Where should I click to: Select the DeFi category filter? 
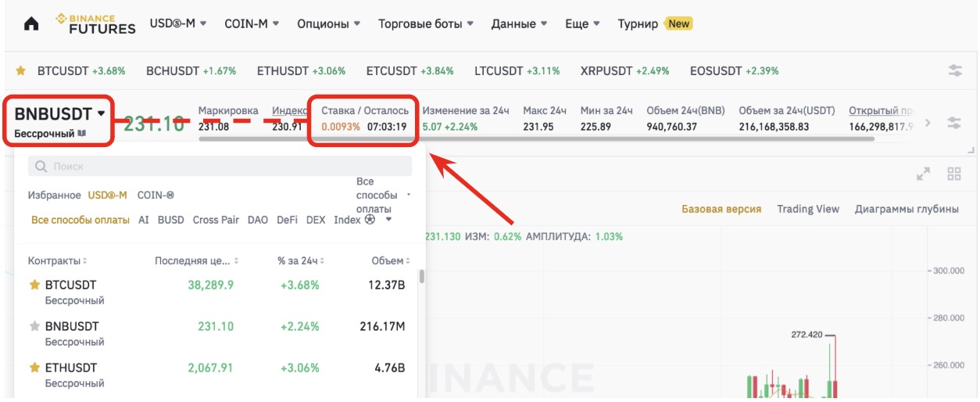pyautogui.click(x=287, y=220)
